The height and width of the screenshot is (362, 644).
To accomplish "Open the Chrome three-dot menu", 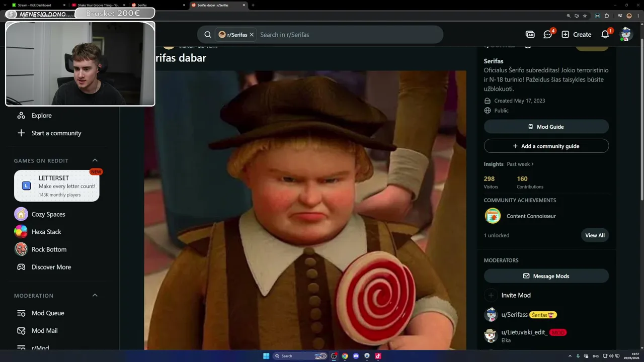I will (637, 16).
